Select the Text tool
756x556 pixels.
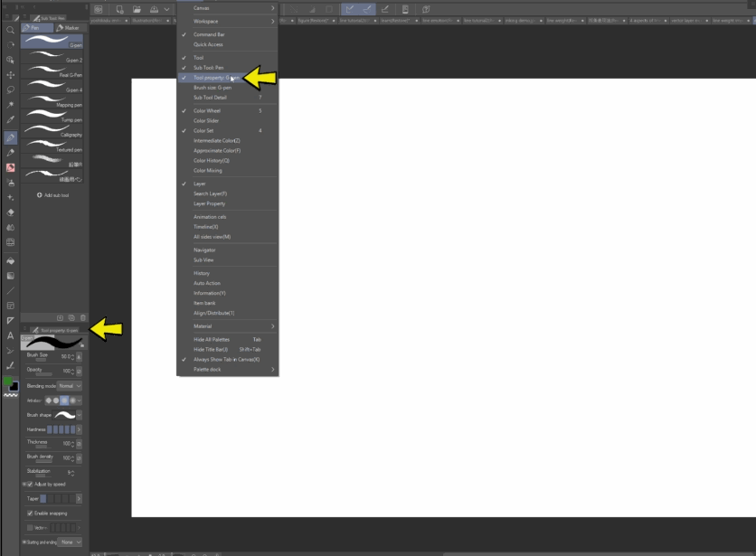tap(10, 335)
